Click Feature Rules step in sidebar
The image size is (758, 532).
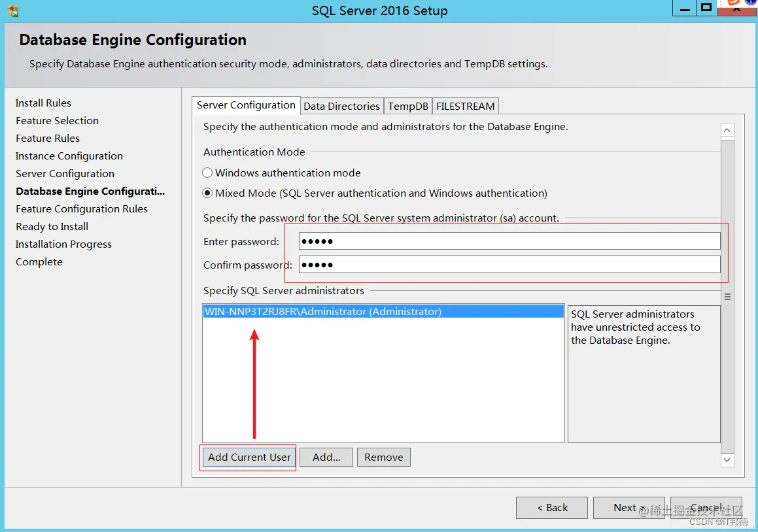47,138
